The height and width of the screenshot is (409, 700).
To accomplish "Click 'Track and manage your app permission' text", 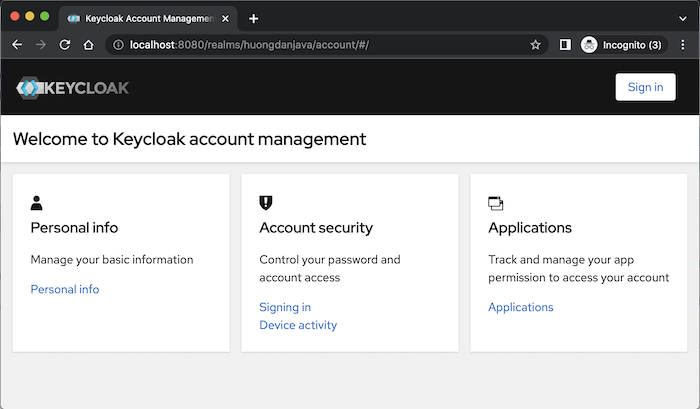I will point(579,268).
